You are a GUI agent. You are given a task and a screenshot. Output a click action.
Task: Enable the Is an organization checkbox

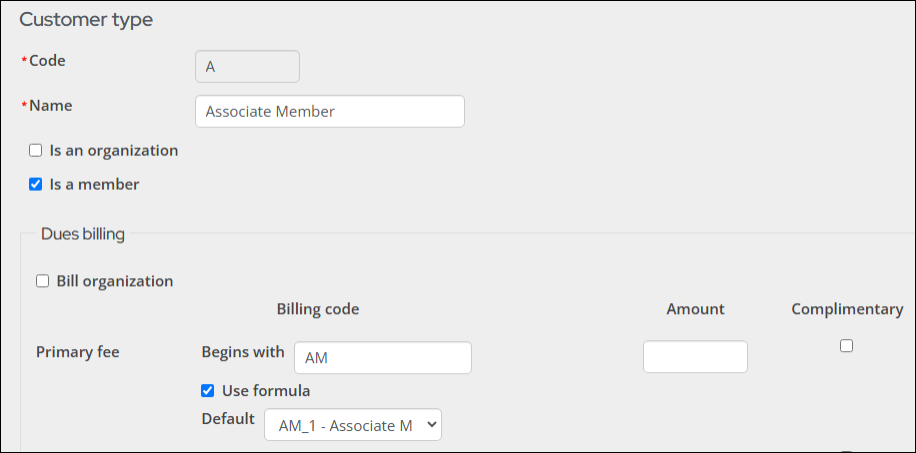[x=36, y=151]
